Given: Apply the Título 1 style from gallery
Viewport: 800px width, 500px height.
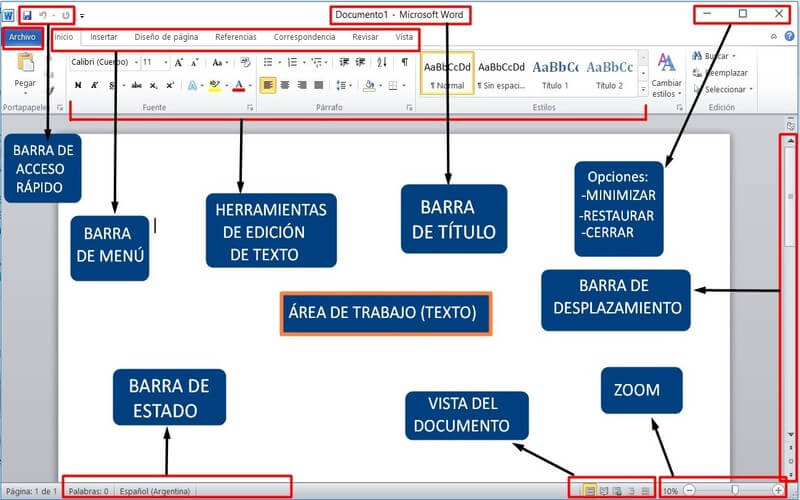Looking at the screenshot, I should pos(555,74).
